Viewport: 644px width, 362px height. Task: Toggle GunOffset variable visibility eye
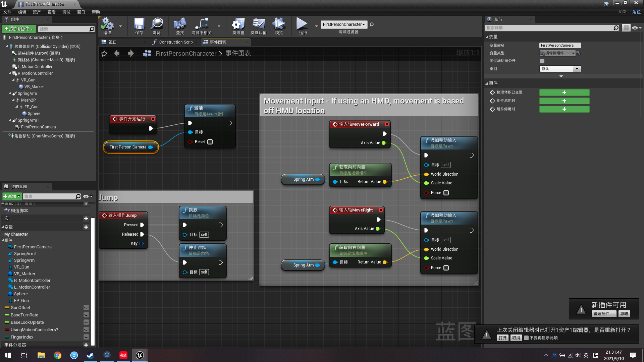click(86, 308)
